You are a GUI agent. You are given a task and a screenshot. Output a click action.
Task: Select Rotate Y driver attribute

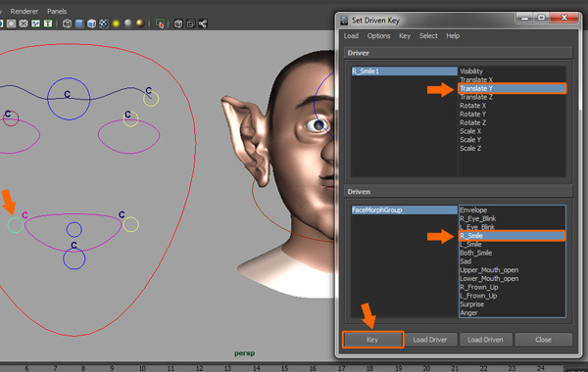coord(473,115)
